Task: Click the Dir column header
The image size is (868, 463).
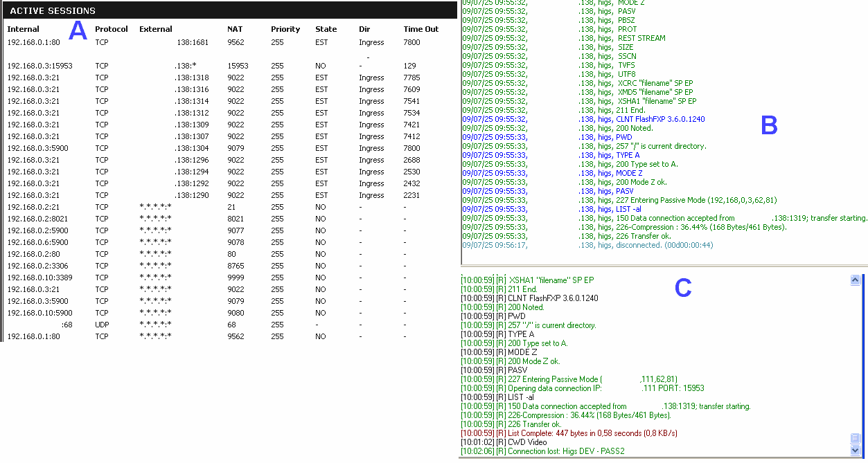Action: tap(365, 29)
